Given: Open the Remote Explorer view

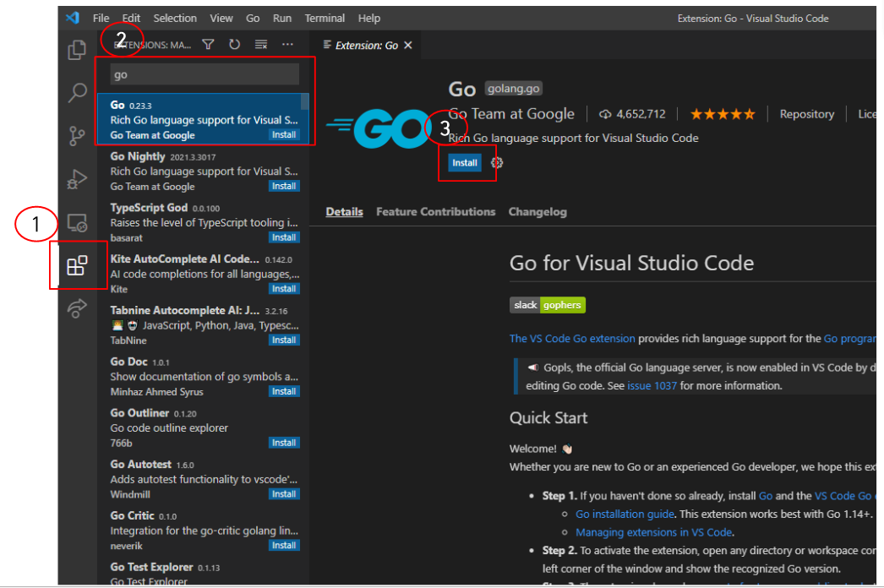Looking at the screenshot, I should pos(77,223).
